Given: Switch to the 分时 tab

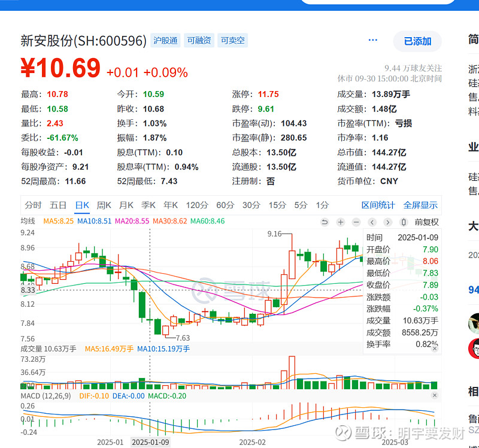Looking at the screenshot, I should [33, 205].
